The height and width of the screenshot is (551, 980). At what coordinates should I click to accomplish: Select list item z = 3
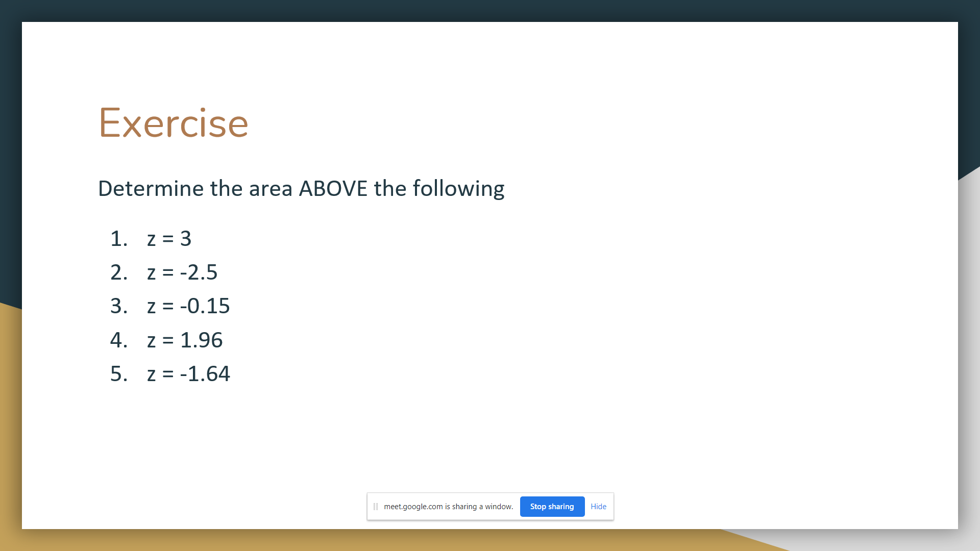[169, 239]
